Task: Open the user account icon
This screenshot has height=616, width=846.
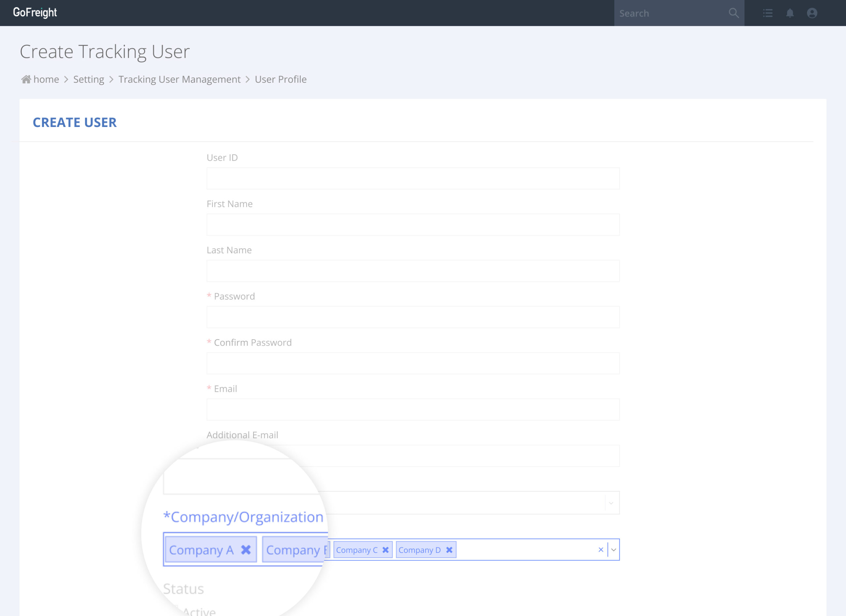Action: [x=812, y=13]
